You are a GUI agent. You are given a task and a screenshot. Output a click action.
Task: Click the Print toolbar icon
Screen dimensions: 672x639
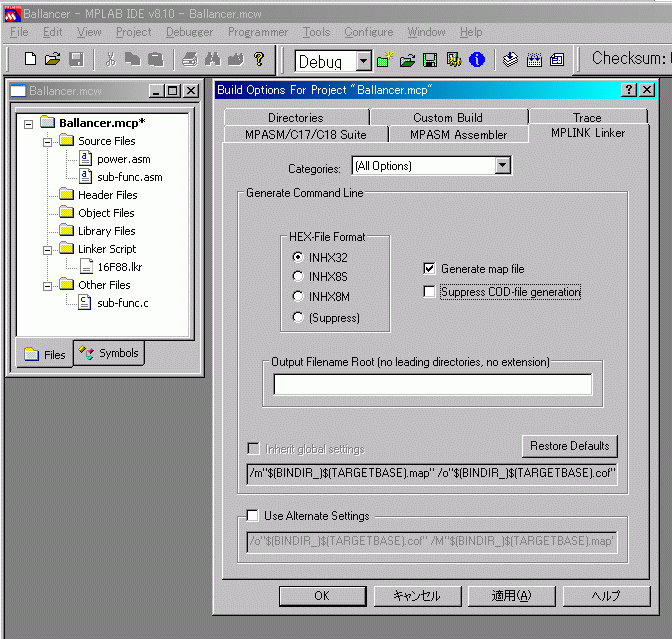tap(190, 59)
